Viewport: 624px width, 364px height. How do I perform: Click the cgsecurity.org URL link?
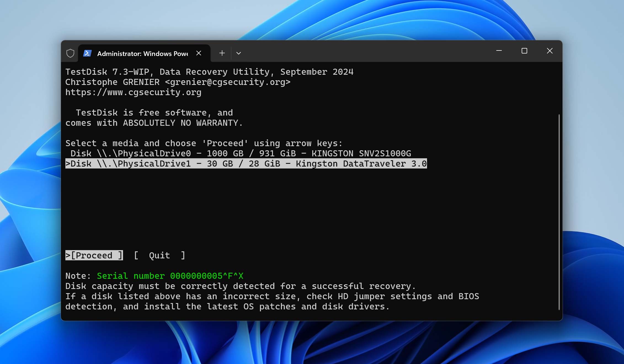click(133, 92)
